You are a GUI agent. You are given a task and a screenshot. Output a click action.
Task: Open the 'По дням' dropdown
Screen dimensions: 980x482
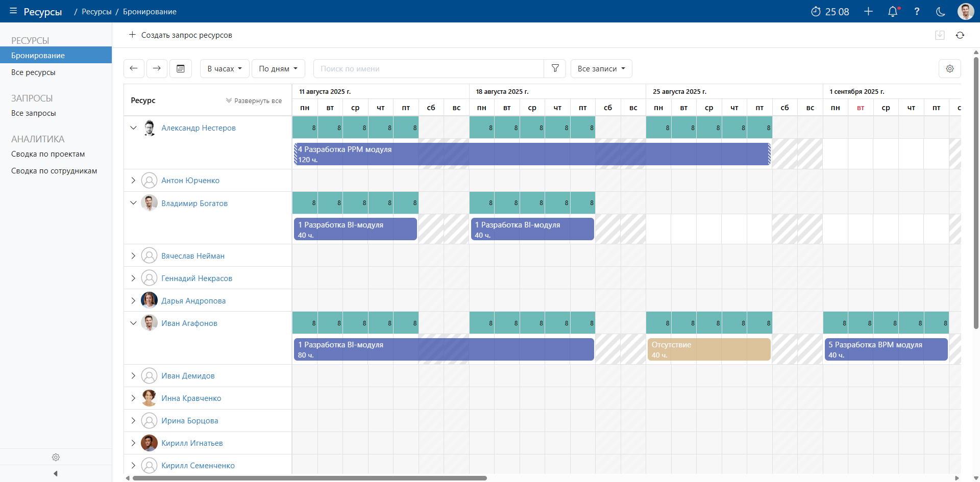(x=278, y=69)
